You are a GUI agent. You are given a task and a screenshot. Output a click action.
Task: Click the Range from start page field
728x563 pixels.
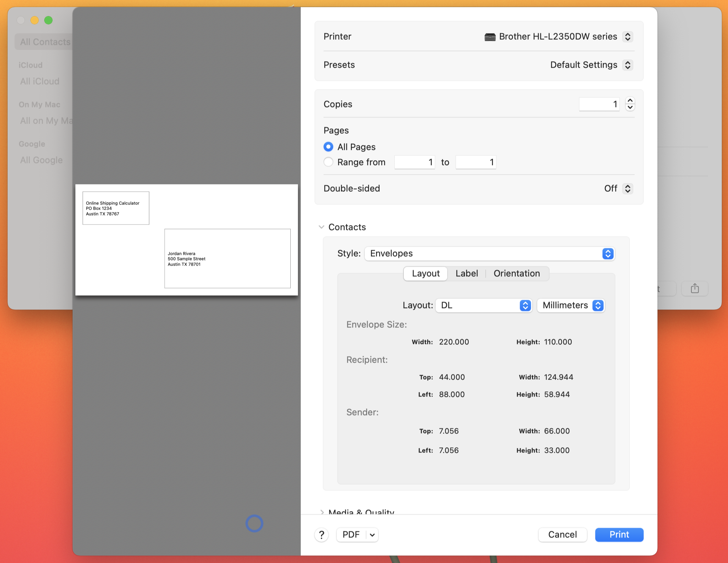coord(414,162)
